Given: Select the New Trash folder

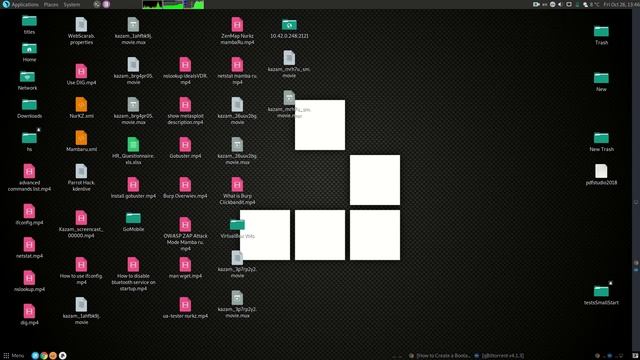Looking at the screenshot, I should [601, 142].
